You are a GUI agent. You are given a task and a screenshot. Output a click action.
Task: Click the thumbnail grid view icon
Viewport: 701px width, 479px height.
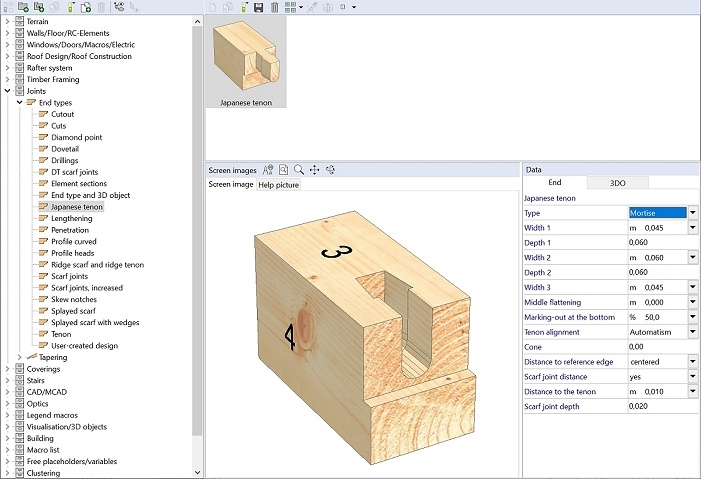291,7
